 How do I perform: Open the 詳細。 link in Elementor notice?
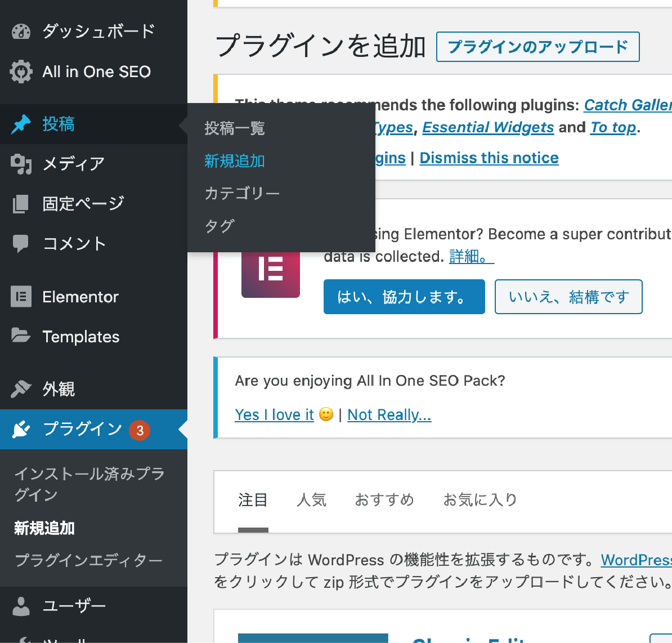tap(472, 256)
